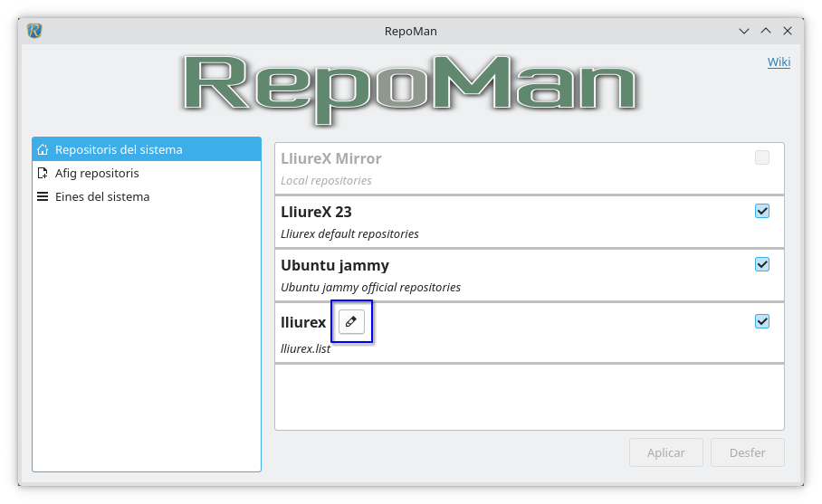Toggle the LliureX Mirror checkbox
The height and width of the screenshot is (504, 822).
click(761, 157)
